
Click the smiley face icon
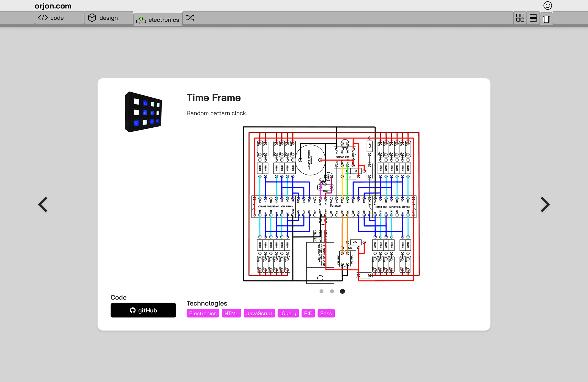pyautogui.click(x=548, y=6)
